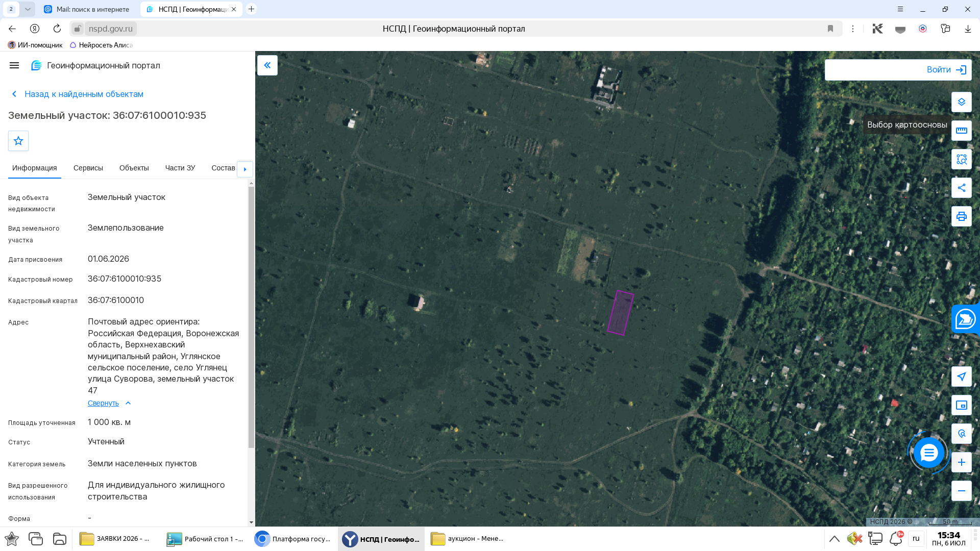
Task: Click the date value 01.06.2026
Action: point(108,259)
